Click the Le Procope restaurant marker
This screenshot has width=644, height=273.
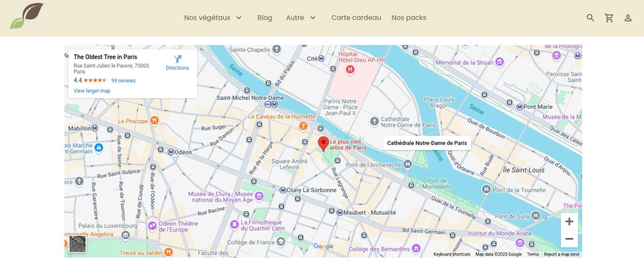[154, 121]
